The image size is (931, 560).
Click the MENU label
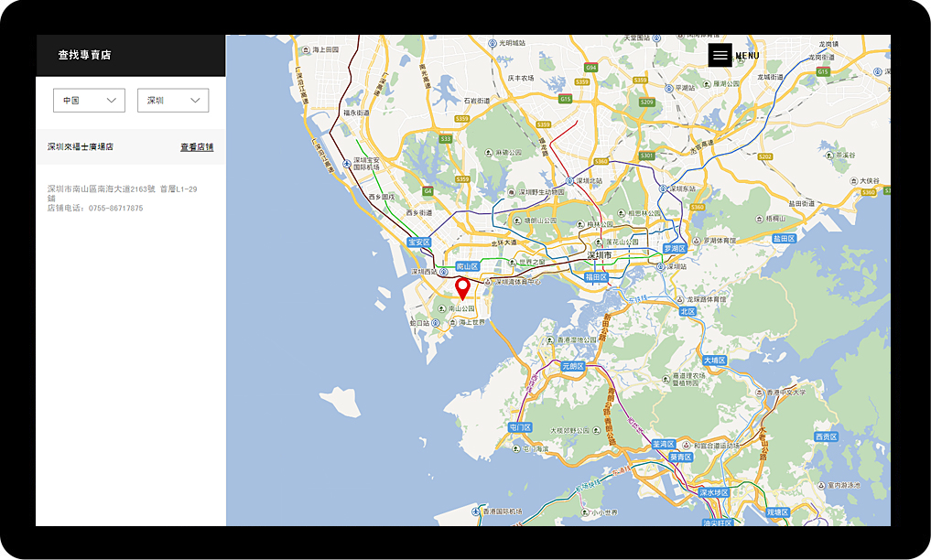[748, 56]
